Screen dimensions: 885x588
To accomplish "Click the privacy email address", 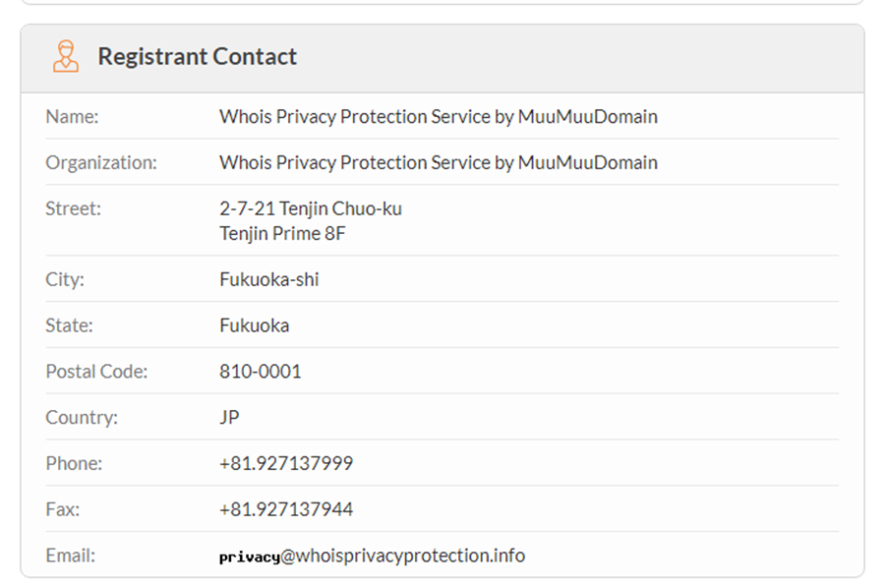I will point(372,556).
